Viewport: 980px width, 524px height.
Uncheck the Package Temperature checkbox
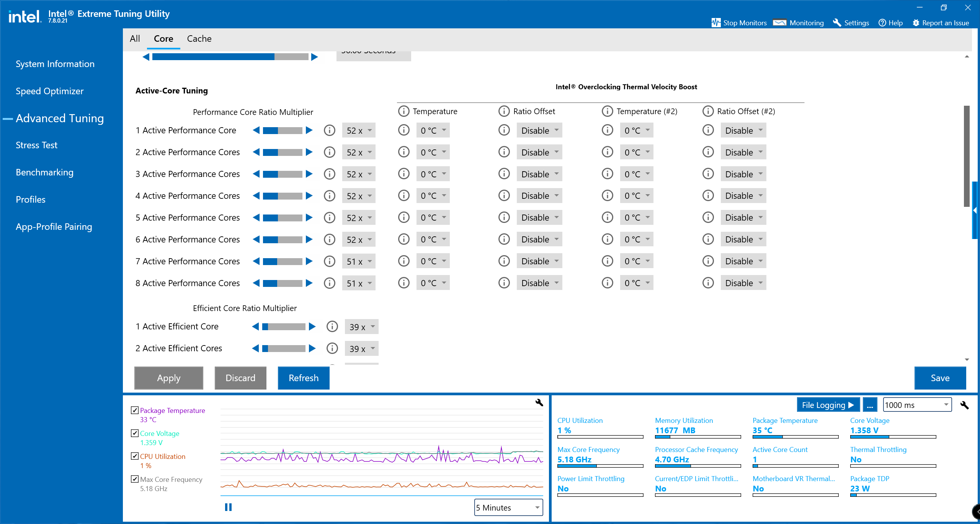coord(135,410)
